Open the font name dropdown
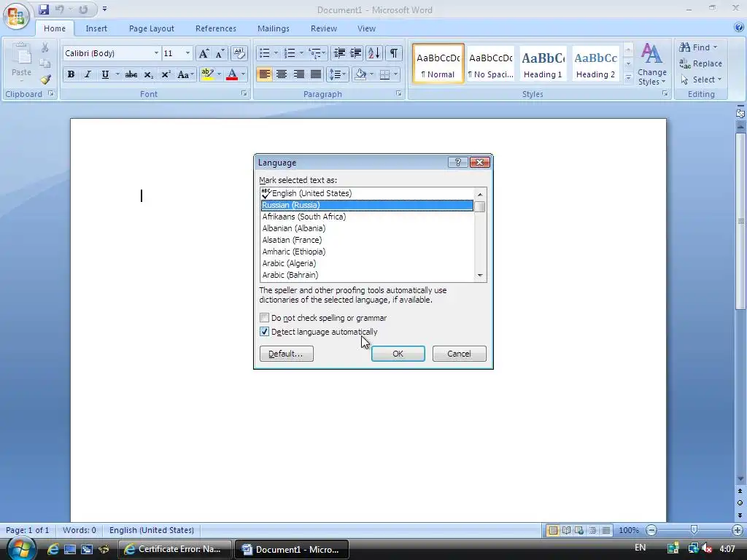Screen dimensions: 747x560 pyautogui.click(x=156, y=52)
